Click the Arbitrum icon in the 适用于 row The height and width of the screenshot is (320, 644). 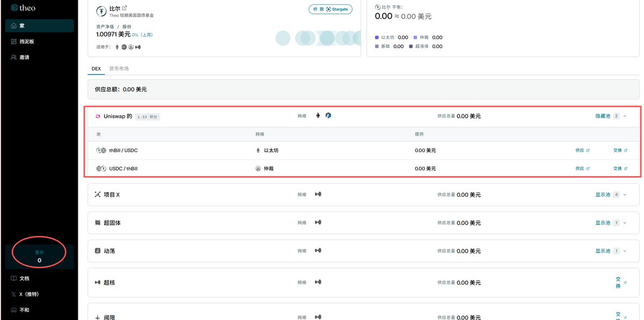pos(131,47)
